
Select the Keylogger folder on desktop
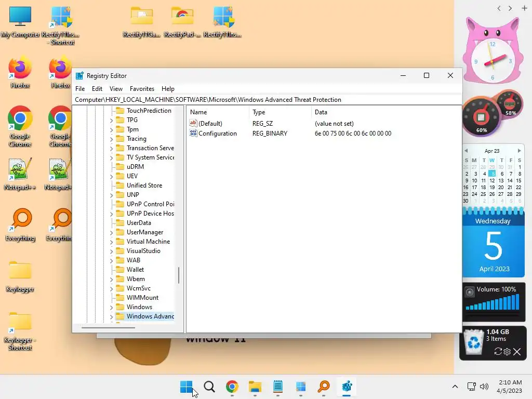coord(20,276)
